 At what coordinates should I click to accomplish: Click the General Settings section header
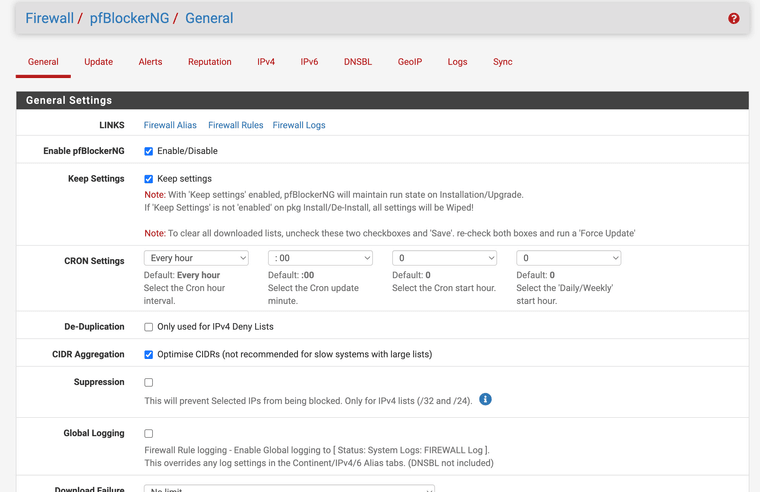382,100
